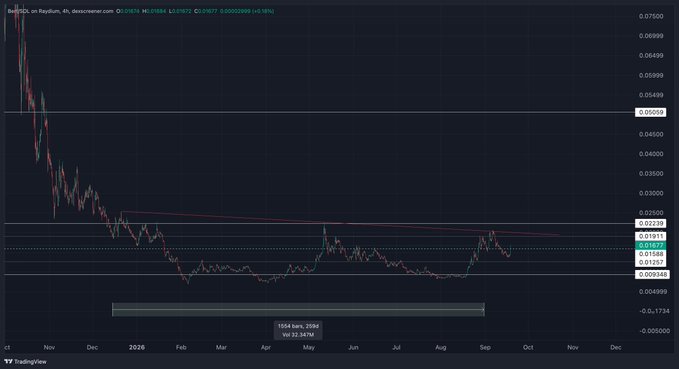Click the Nov label right of Oct
Viewport: 679px width, 369px height.
pos(572,347)
